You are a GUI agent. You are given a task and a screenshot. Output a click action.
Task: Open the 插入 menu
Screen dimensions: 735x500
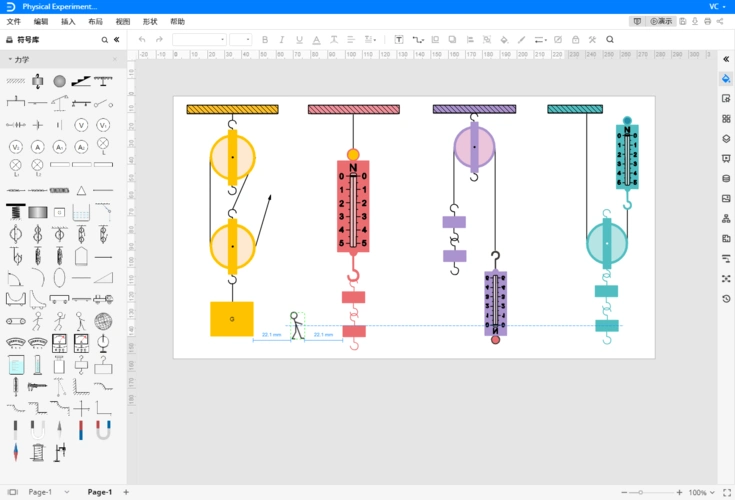68,21
